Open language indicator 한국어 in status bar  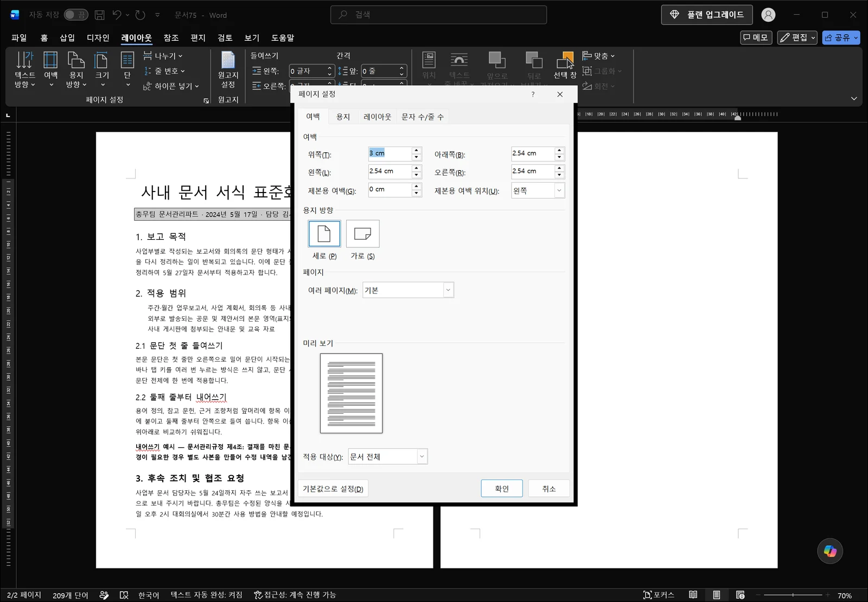point(149,595)
